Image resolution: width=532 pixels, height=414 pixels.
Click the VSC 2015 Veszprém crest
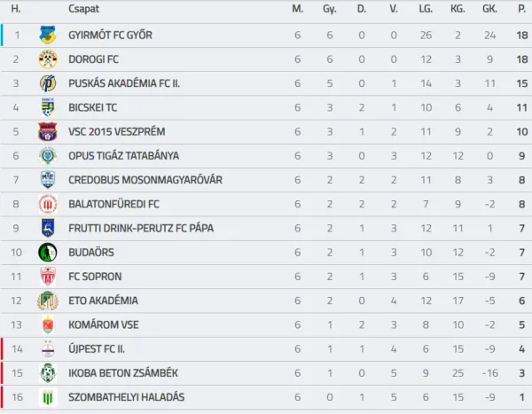(48, 132)
